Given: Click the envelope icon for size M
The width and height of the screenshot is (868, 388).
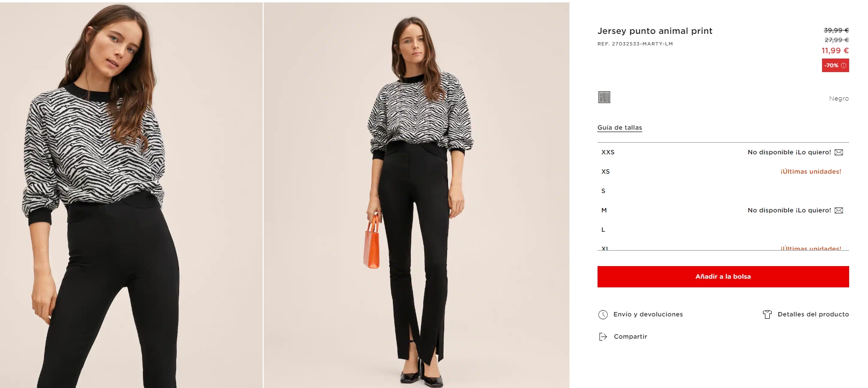Looking at the screenshot, I should click(839, 210).
